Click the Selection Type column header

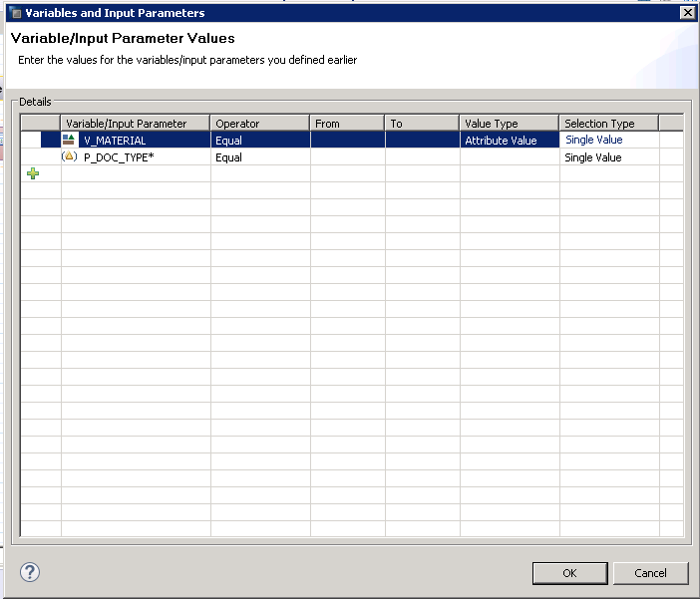coord(609,124)
